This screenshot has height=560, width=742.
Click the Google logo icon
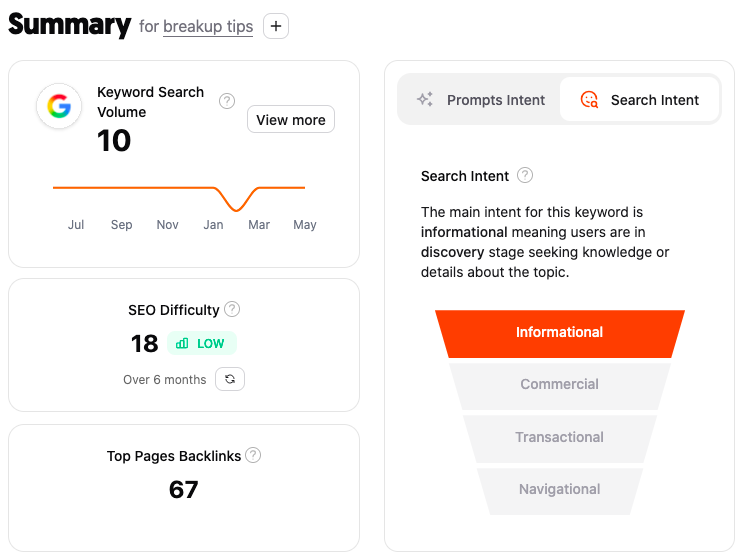pyautogui.click(x=59, y=106)
